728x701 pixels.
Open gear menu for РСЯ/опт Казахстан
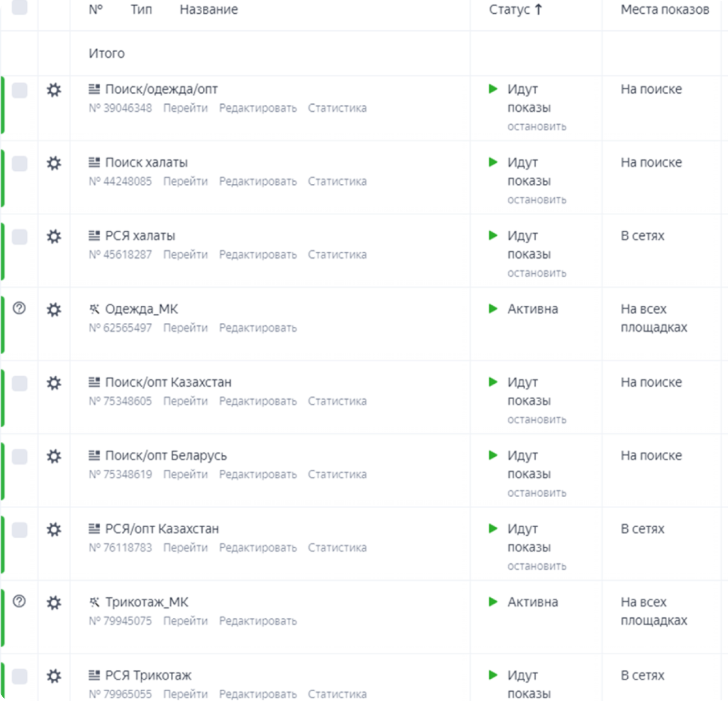(x=54, y=530)
